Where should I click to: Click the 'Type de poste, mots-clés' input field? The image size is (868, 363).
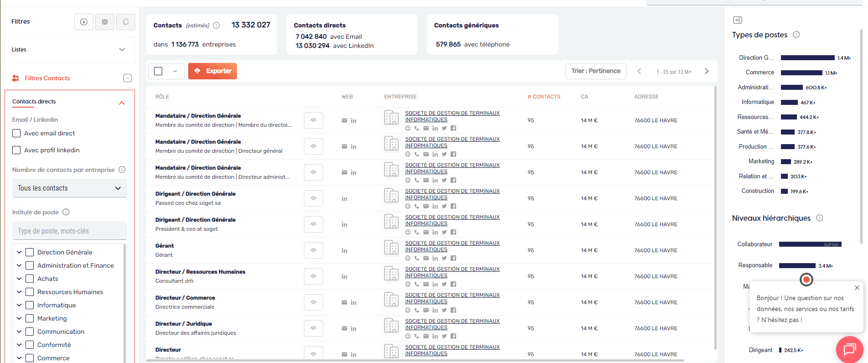[x=69, y=231]
